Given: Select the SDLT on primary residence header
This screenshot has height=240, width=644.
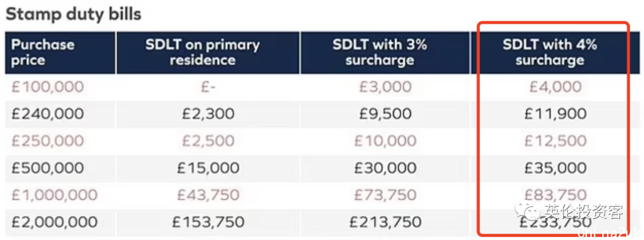Looking at the screenshot, I should 203,52.
